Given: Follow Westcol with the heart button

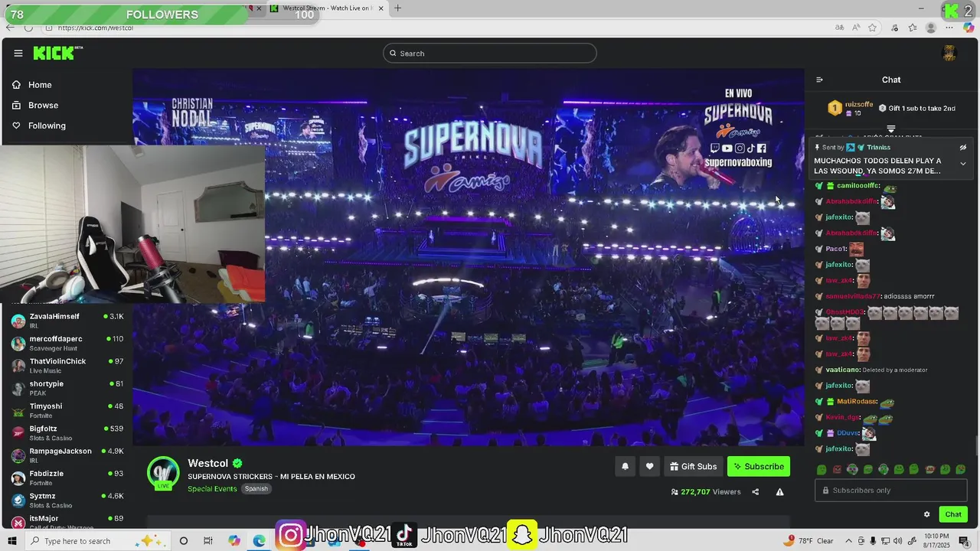Looking at the screenshot, I should point(649,467).
